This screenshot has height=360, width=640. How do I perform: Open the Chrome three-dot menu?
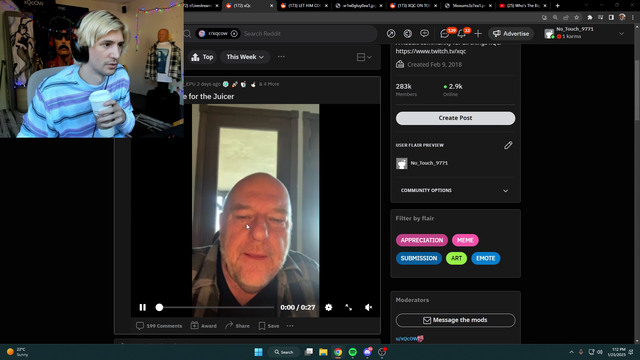(633, 18)
